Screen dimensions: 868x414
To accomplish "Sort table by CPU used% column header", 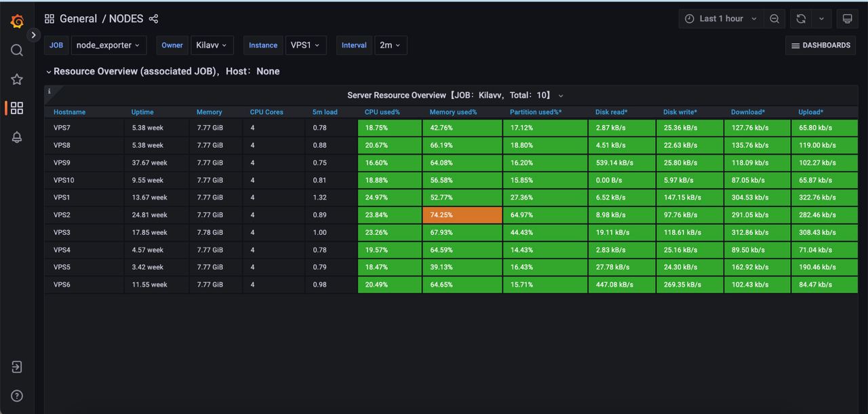I will pos(382,112).
